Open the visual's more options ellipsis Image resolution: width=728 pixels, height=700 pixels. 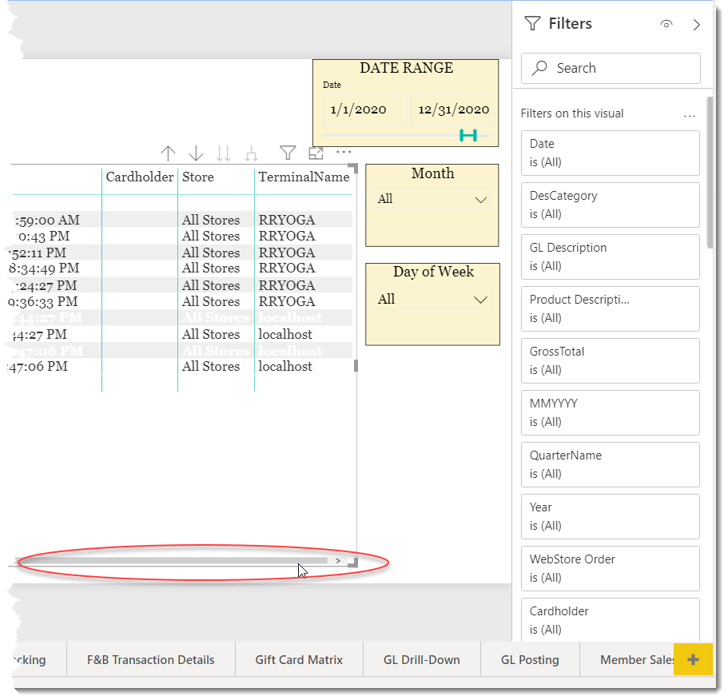pyautogui.click(x=344, y=152)
